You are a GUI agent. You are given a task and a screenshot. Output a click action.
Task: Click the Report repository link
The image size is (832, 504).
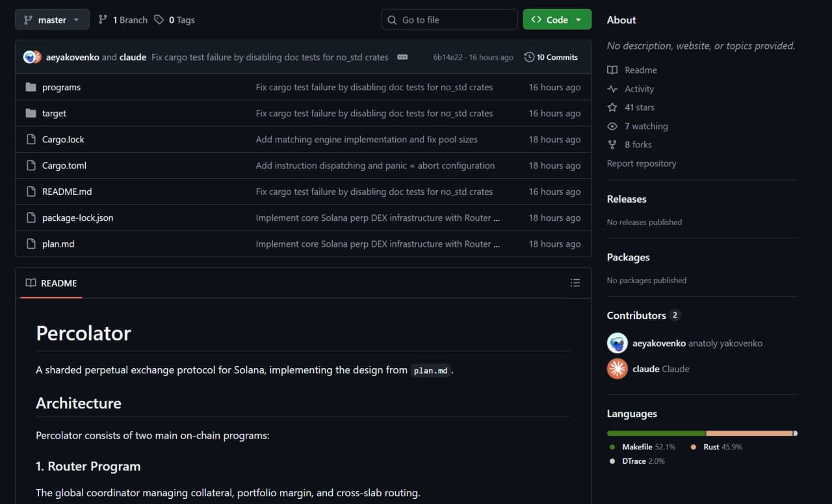pos(641,164)
